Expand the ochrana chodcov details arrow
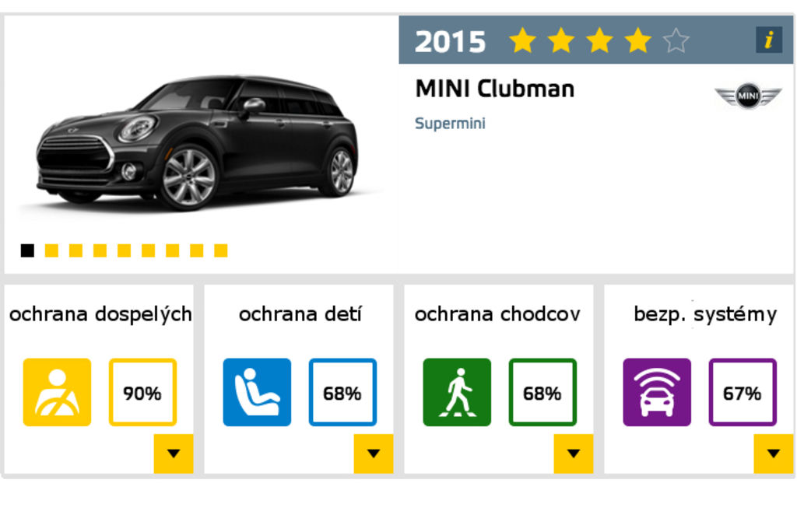 (574, 453)
